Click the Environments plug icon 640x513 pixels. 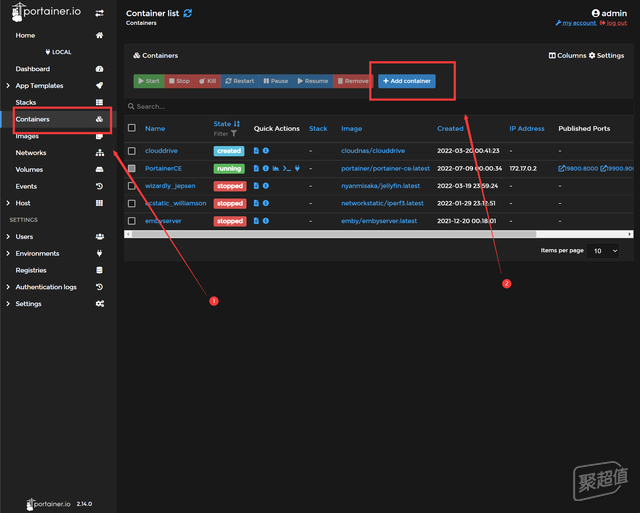(x=99, y=253)
